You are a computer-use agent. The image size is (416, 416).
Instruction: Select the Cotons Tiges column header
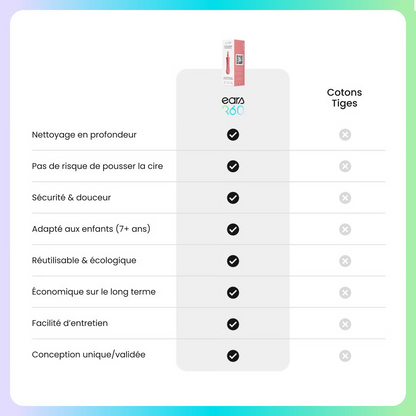click(x=344, y=98)
